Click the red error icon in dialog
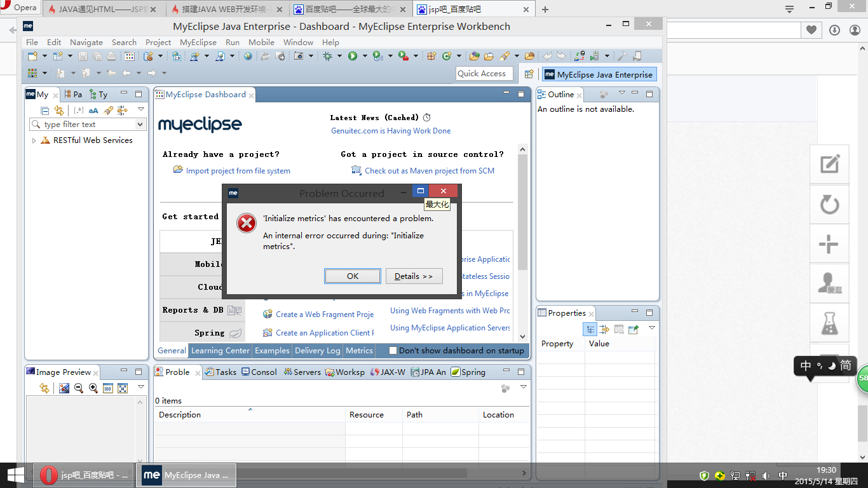868x488 pixels. coord(246,223)
